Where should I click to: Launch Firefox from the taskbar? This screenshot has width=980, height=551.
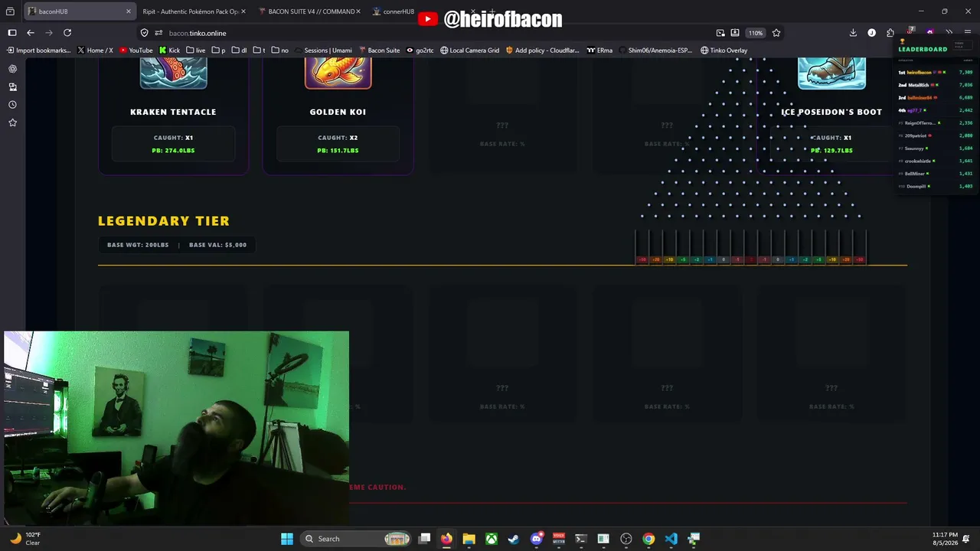point(446,539)
